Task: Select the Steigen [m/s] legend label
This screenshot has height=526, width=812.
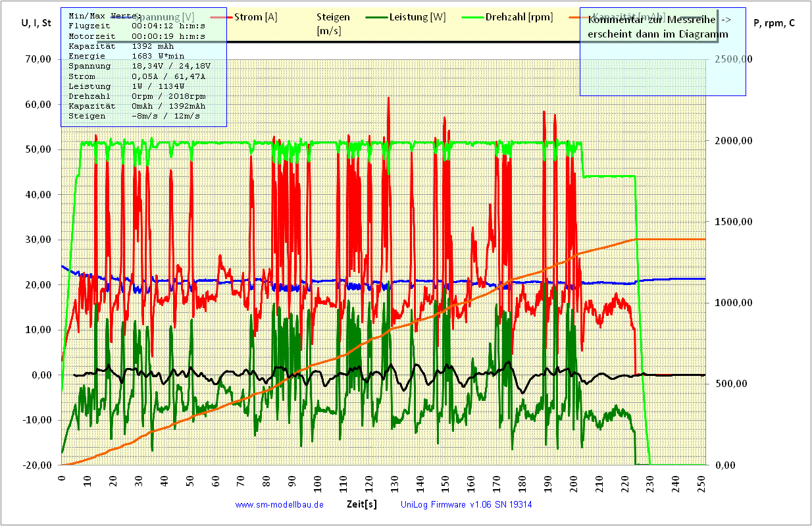Action: (333, 24)
